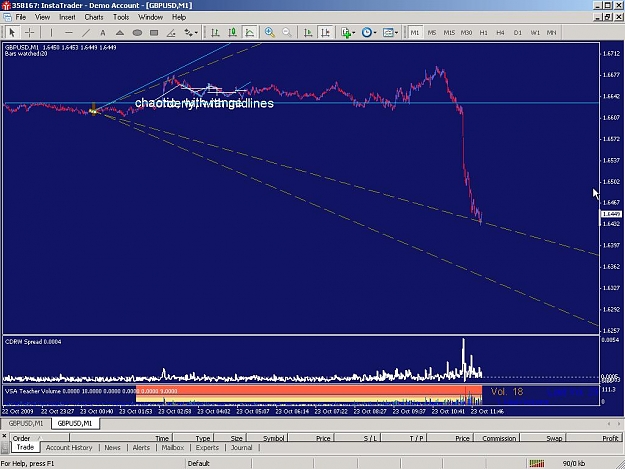Switch to MN timeframe
The width and height of the screenshot is (625, 469).
pos(551,33)
